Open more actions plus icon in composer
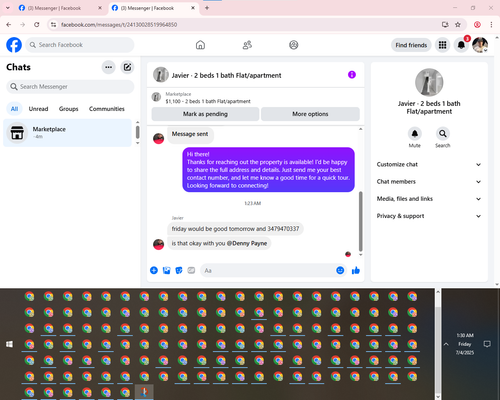 point(154,270)
